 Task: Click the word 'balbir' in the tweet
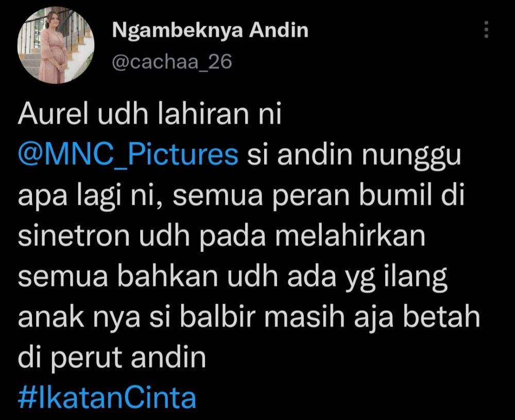217,317
